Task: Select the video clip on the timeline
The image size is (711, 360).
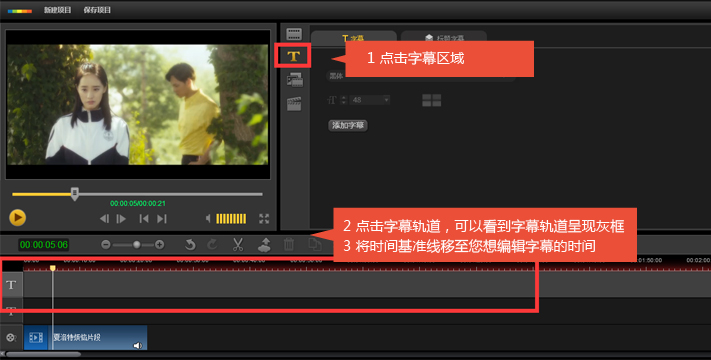Action: (85, 337)
